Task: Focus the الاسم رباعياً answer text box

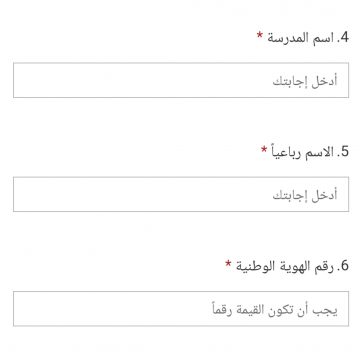Action: 181,194
